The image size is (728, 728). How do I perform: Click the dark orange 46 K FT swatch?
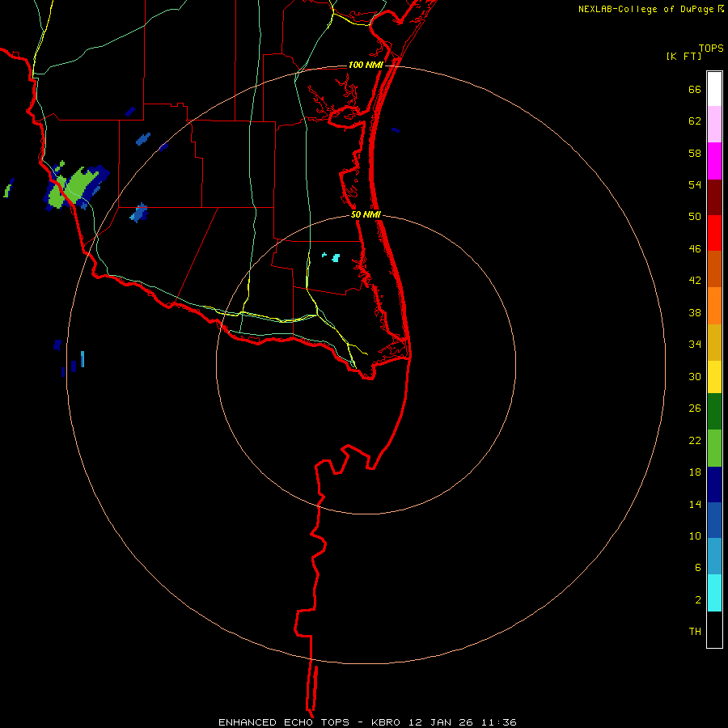point(714,269)
